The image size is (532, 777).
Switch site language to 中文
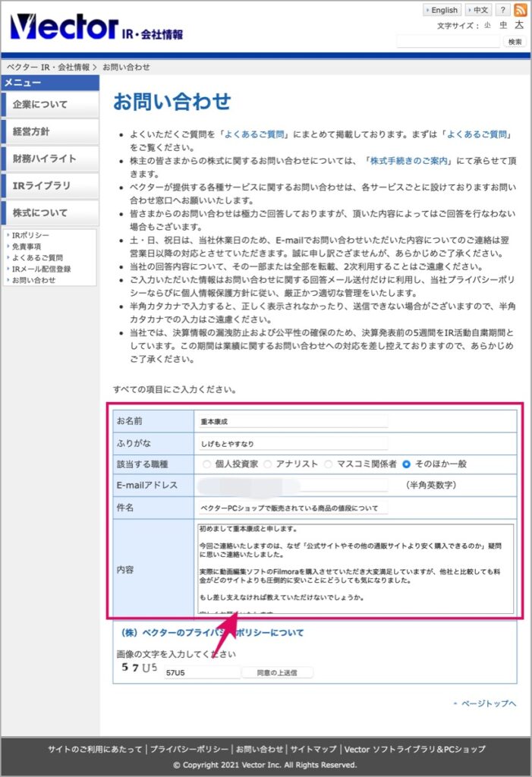pyautogui.click(x=478, y=10)
